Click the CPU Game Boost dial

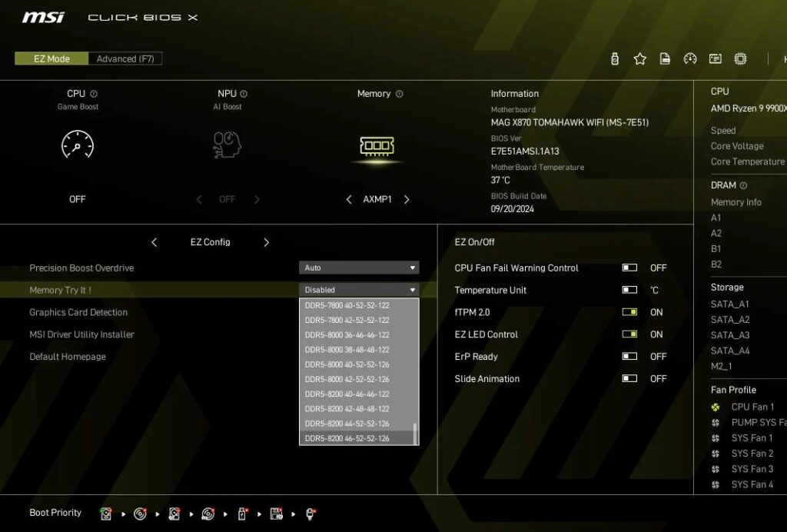click(77, 145)
